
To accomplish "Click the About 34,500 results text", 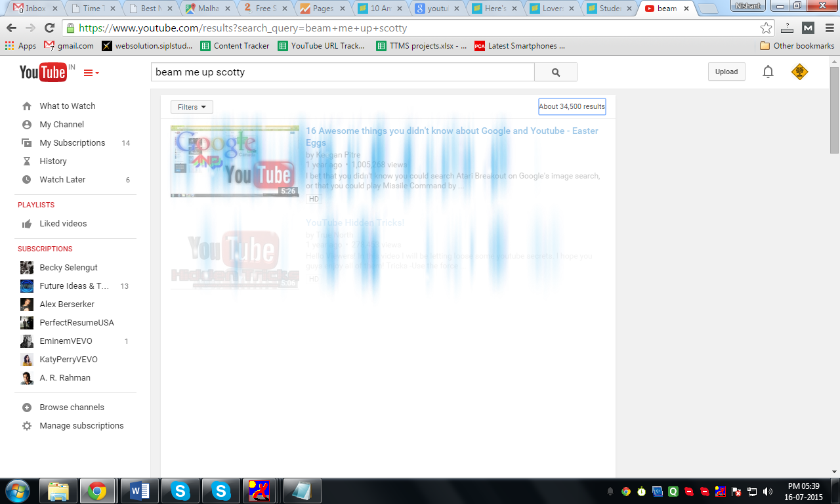I will (572, 106).
